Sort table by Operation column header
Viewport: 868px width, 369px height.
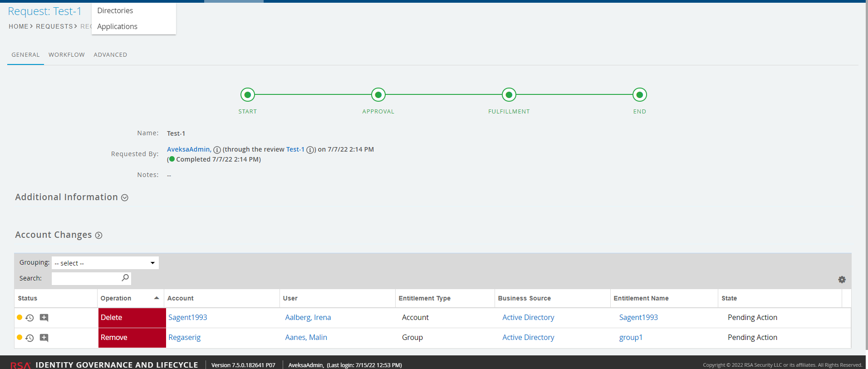pyautogui.click(x=116, y=298)
